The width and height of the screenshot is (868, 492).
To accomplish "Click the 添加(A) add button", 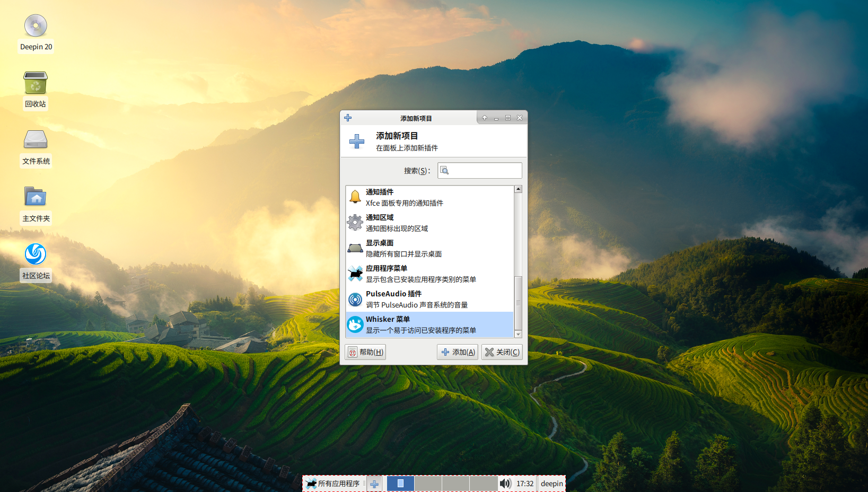I will pos(458,352).
